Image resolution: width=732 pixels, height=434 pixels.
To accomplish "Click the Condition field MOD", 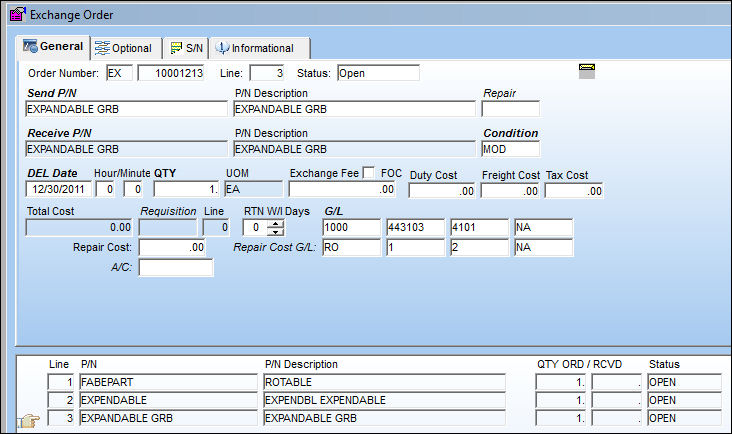I will pyautogui.click(x=511, y=149).
